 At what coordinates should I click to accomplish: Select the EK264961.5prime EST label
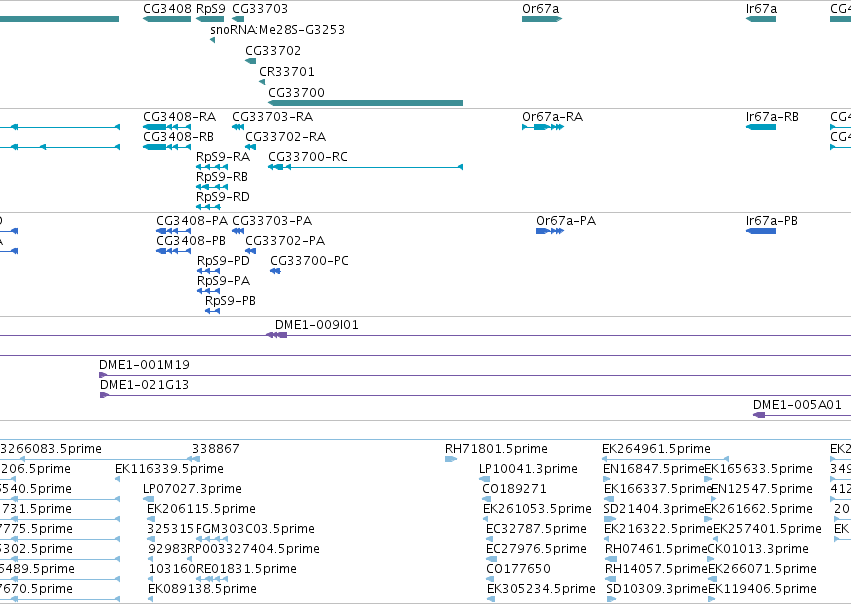click(x=656, y=449)
